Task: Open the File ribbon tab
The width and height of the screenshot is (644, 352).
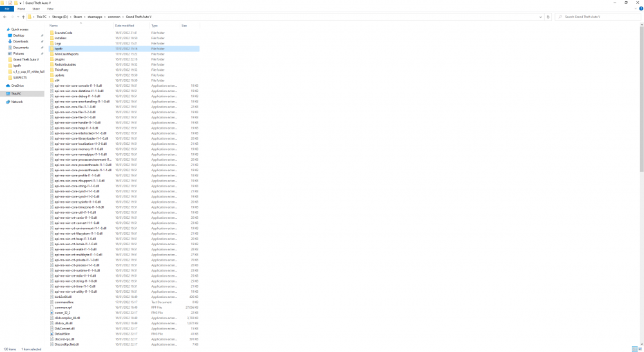Action: 7,8
